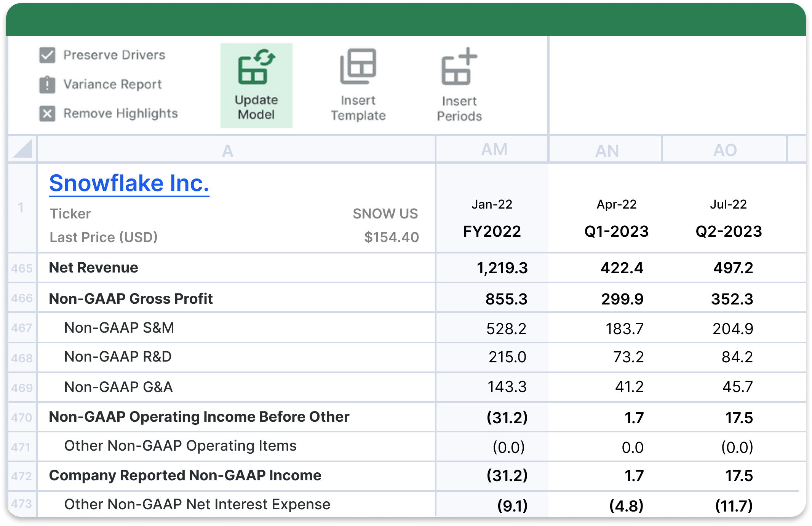The height and width of the screenshot is (526, 812).
Task: Click the Insert Template button
Action: coord(358,85)
